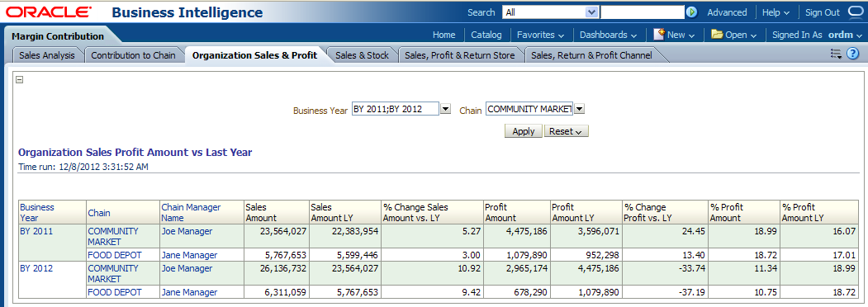
Task: Click the Apply button
Action: click(x=523, y=131)
